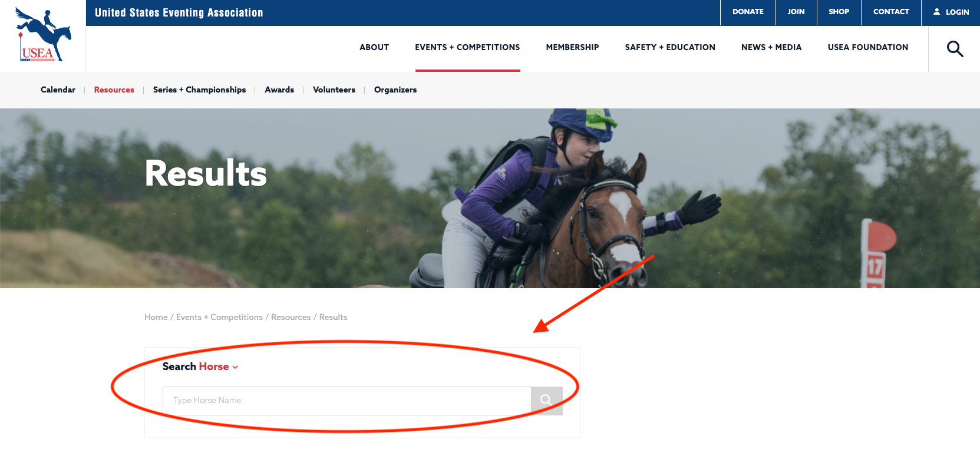Follow the Home breadcrumb link
980x459 pixels.
[x=156, y=317]
